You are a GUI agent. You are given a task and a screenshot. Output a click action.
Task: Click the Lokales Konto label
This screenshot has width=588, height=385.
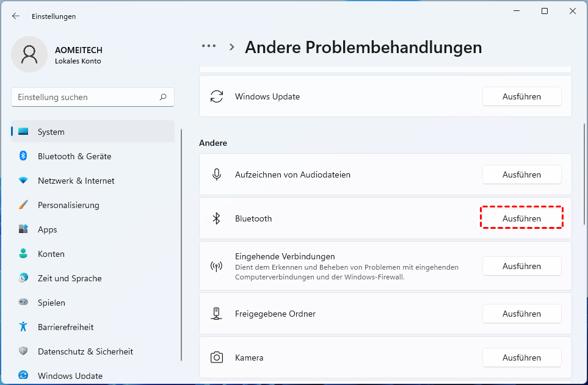(x=78, y=61)
